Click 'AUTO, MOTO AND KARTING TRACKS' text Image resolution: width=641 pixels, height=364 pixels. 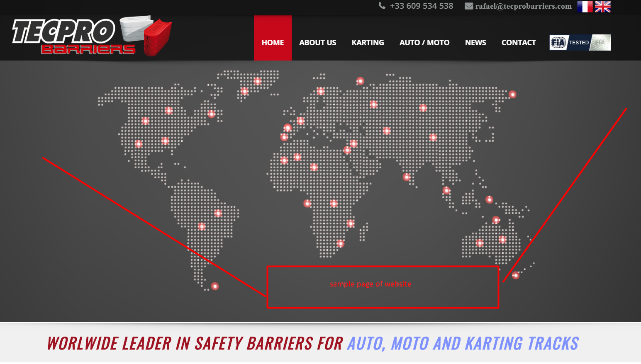click(x=463, y=344)
